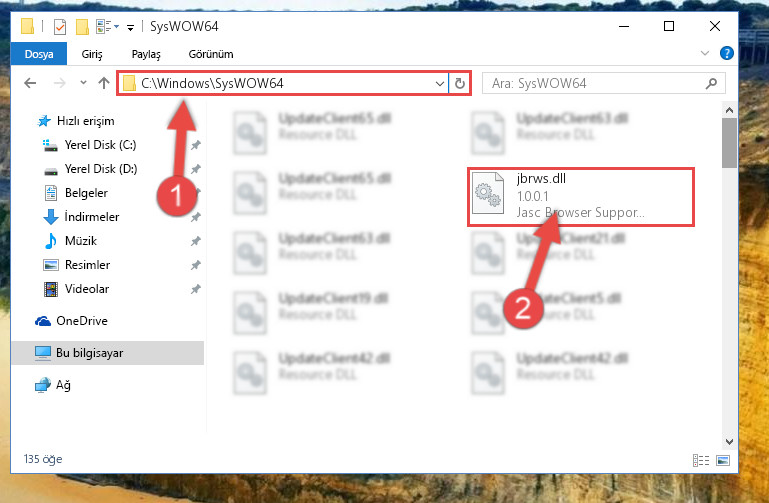
Task: Toggle pin next to Müzik
Action: [196, 241]
